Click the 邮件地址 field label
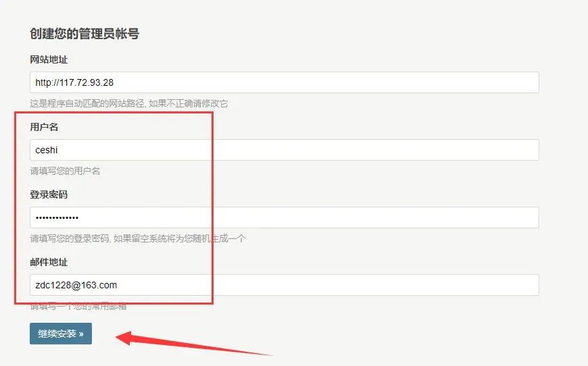 [x=49, y=263]
